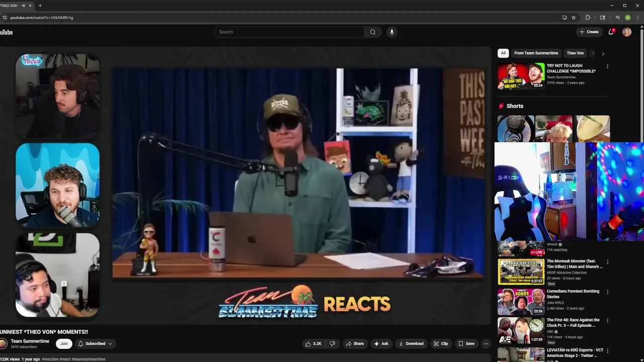The height and width of the screenshot is (362, 644).
Task: Click 'The Montauk Monster' video title
Action: (x=575, y=264)
